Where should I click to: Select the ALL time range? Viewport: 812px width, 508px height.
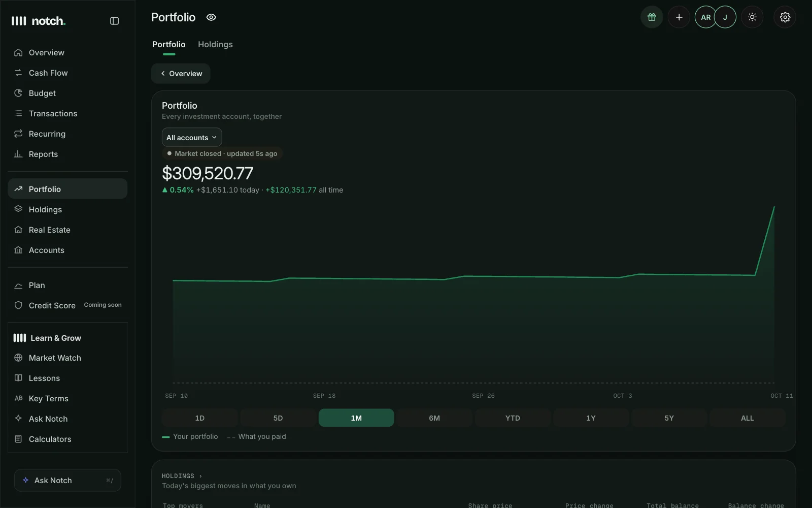pos(747,418)
